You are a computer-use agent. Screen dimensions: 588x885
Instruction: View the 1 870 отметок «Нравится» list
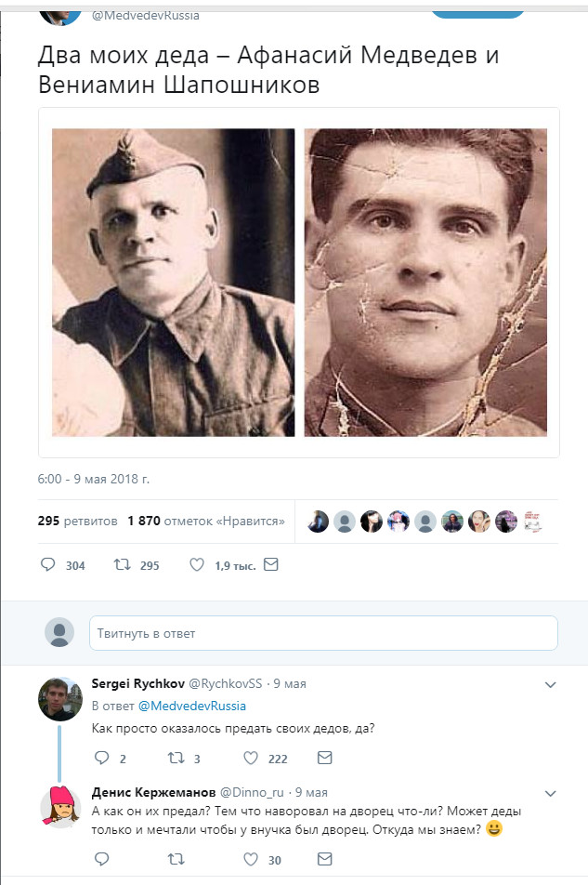tap(205, 521)
